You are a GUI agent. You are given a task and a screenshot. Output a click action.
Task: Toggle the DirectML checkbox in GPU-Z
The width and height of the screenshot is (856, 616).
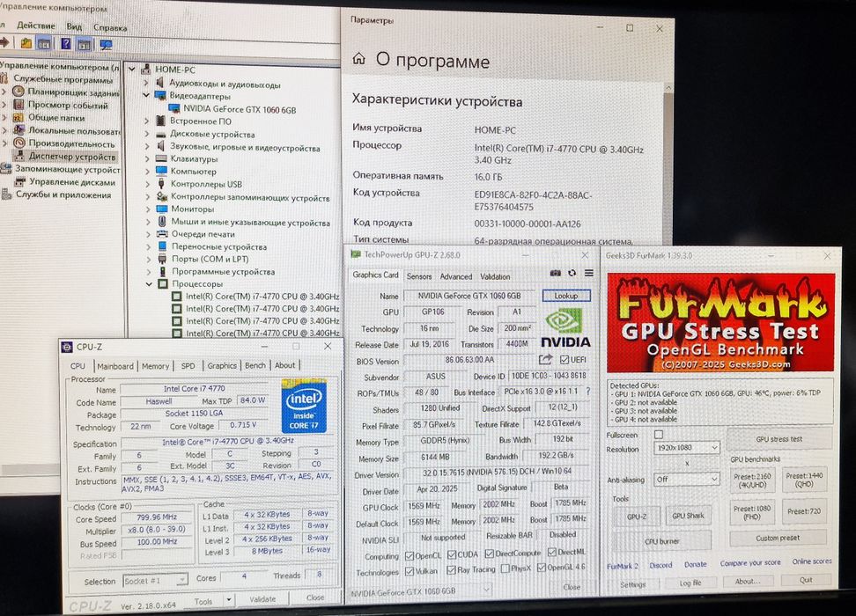pos(552,552)
